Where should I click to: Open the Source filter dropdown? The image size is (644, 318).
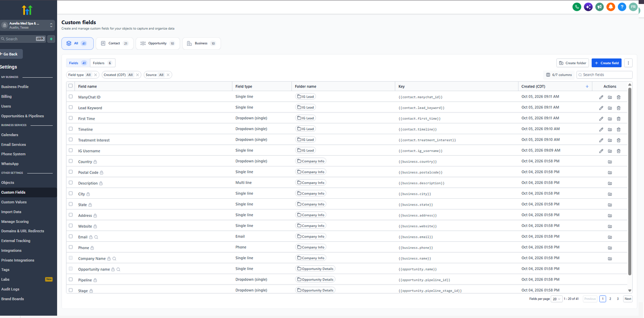point(158,75)
